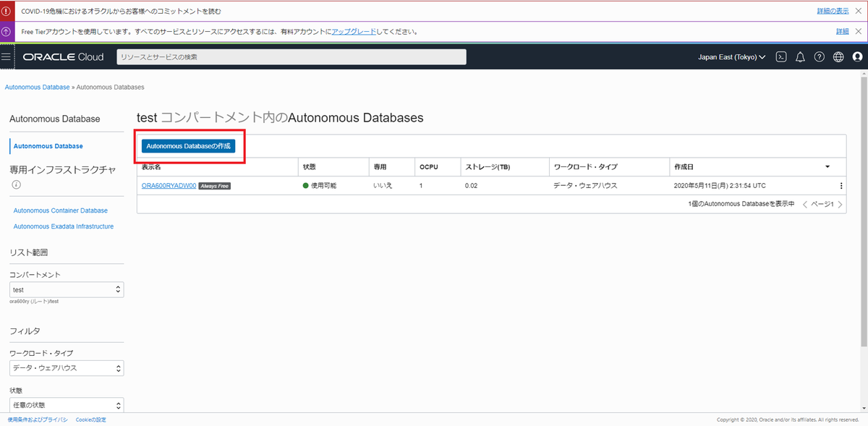Click the 状態 column header

pos(309,167)
